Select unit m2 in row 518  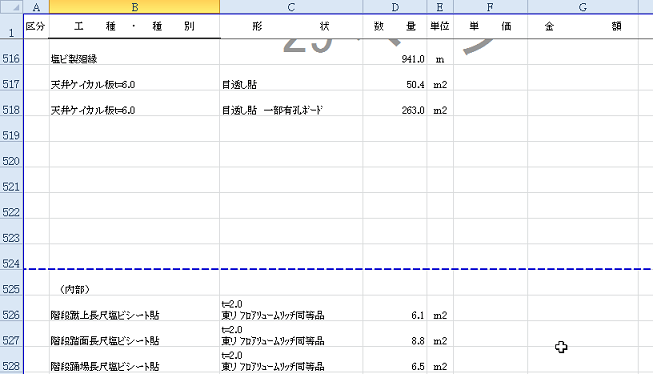click(440, 103)
